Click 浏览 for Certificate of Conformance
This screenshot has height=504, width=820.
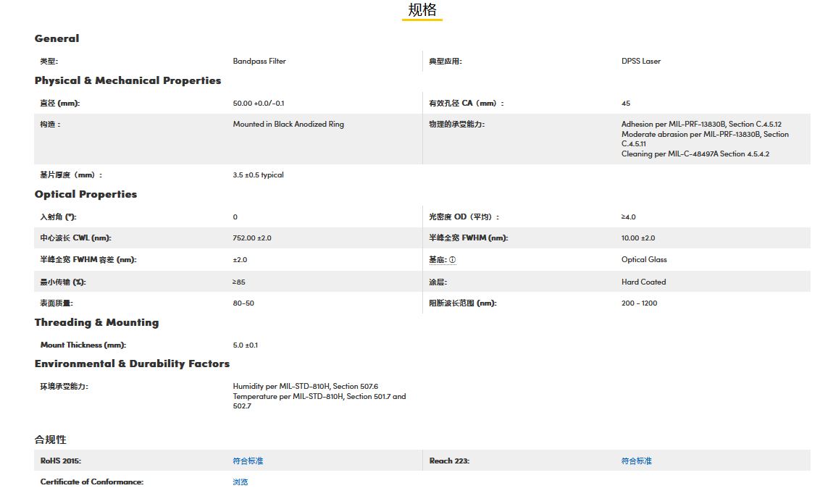tap(240, 482)
